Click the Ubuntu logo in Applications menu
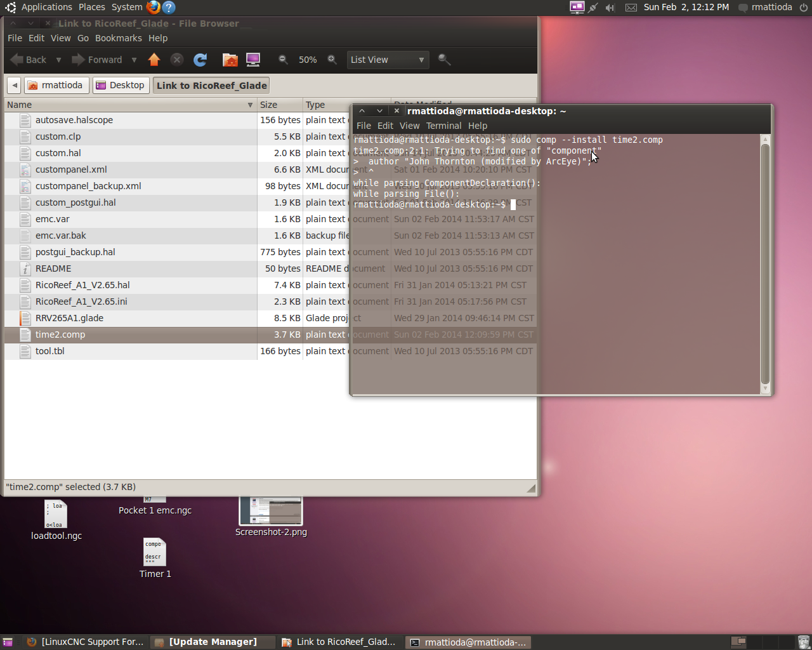This screenshot has width=812, height=650. coord(10,7)
